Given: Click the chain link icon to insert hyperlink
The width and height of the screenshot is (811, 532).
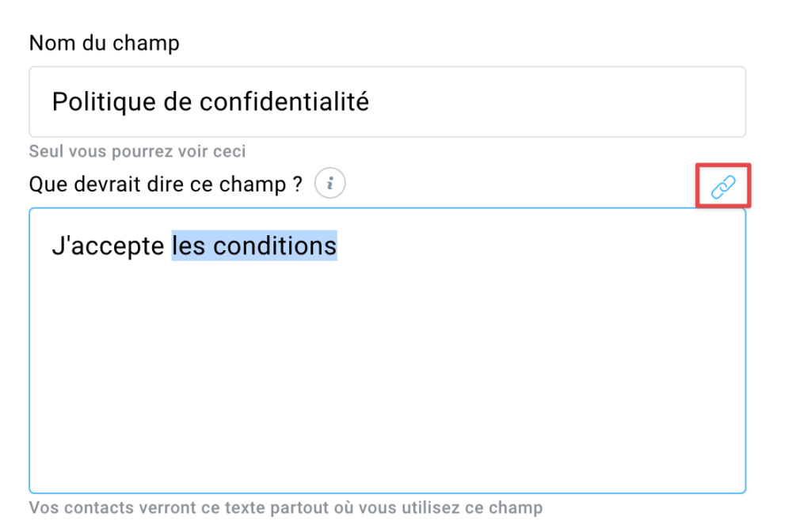Looking at the screenshot, I should 723,187.
